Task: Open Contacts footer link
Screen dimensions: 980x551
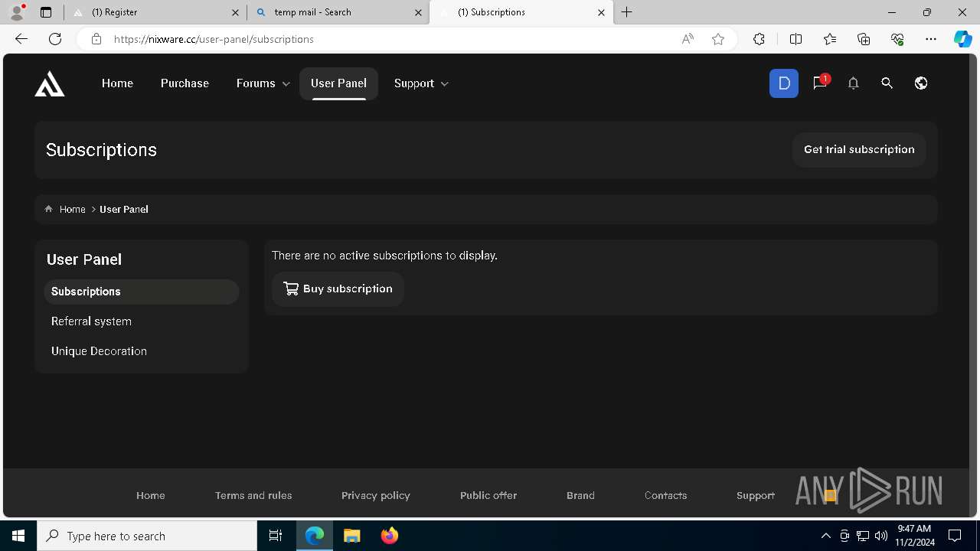Action: point(665,495)
